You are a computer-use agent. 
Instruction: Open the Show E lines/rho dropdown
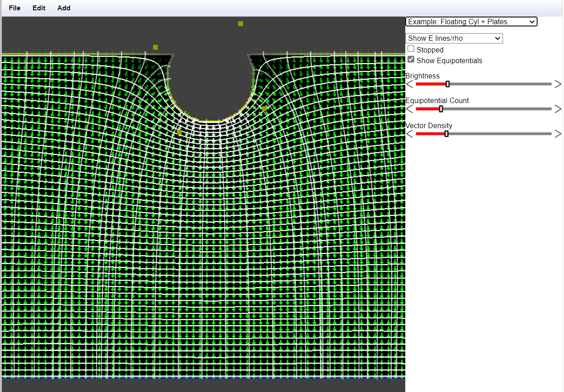(x=454, y=39)
